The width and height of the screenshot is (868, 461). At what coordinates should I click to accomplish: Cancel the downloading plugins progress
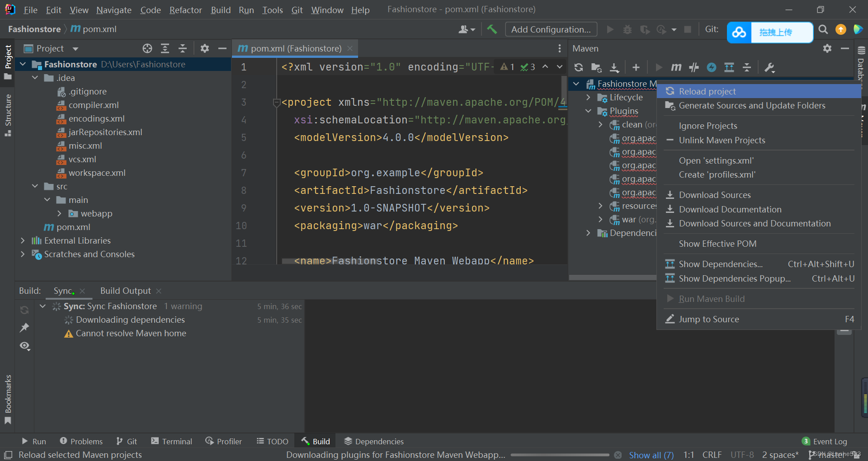[x=618, y=455]
